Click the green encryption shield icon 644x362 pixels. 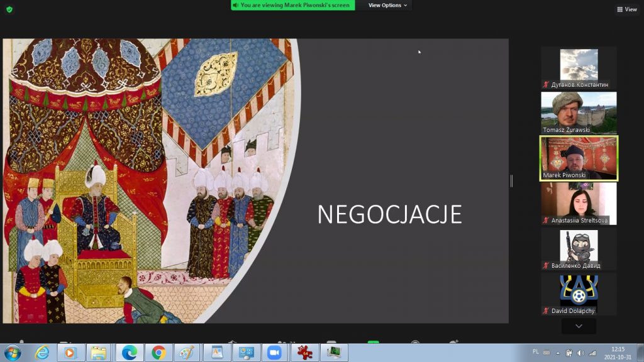click(x=9, y=9)
